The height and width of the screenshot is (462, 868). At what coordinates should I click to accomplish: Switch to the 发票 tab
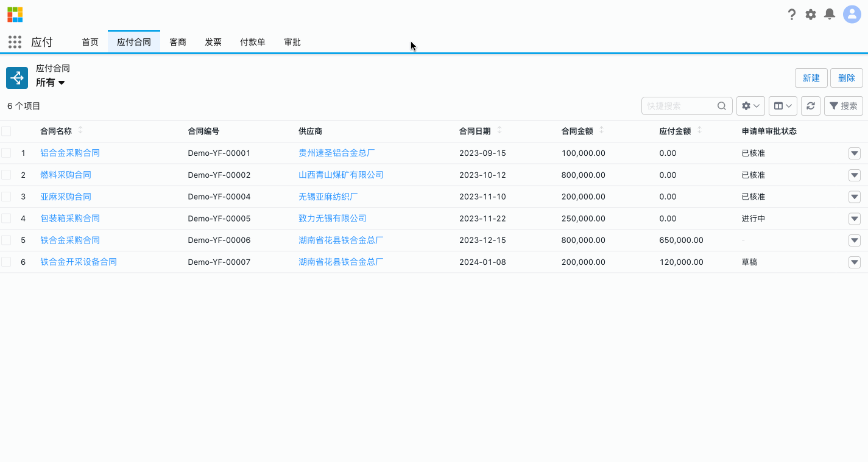click(213, 42)
